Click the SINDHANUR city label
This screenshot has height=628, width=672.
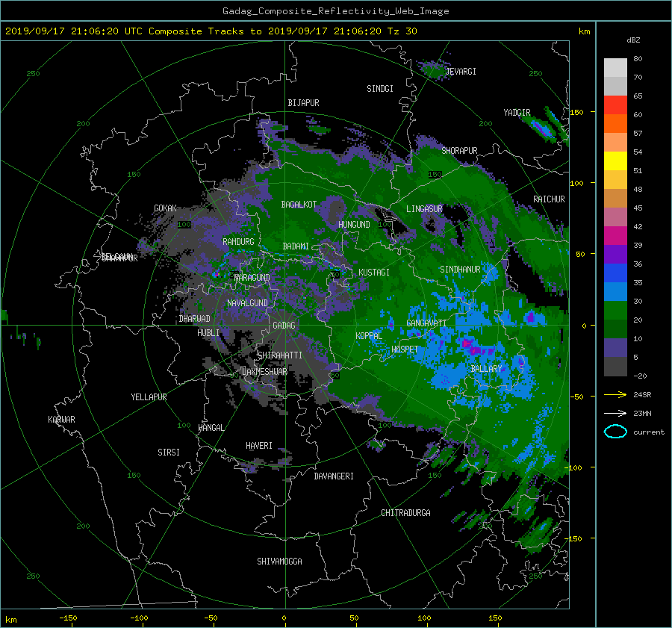460,270
